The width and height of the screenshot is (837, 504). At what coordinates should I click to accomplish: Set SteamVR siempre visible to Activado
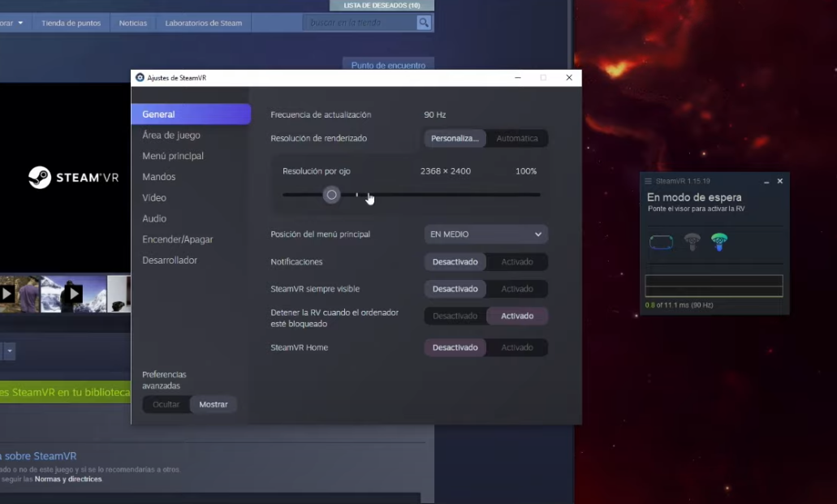tap(516, 289)
